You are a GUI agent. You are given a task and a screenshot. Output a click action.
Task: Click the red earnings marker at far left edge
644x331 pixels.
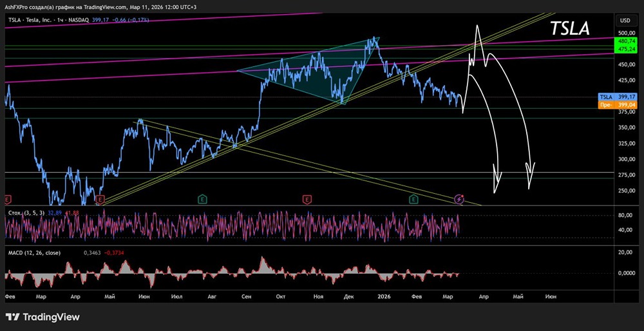click(7, 200)
